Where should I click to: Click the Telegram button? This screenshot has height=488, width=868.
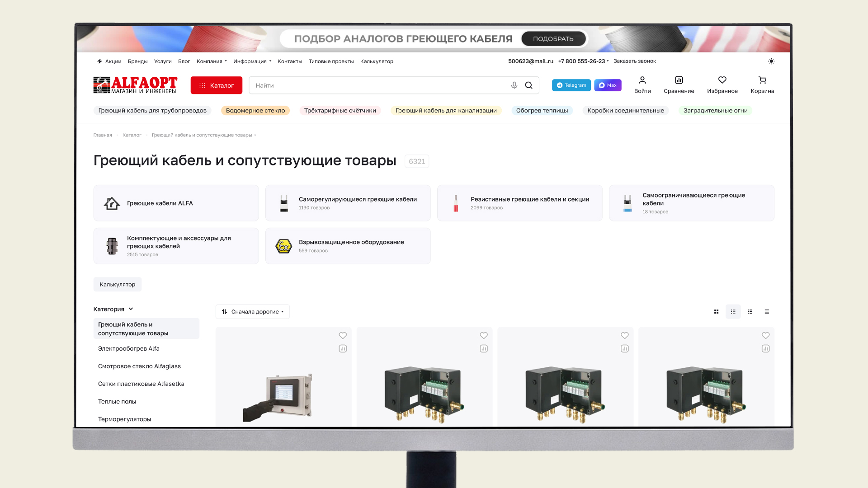point(571,85)
